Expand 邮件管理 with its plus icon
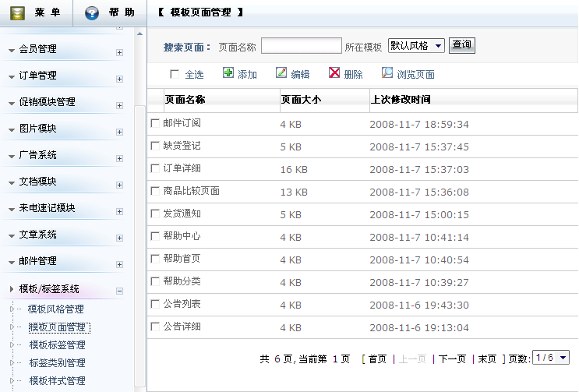This screenshot has width=579, height=392. [x=119, y=265]
